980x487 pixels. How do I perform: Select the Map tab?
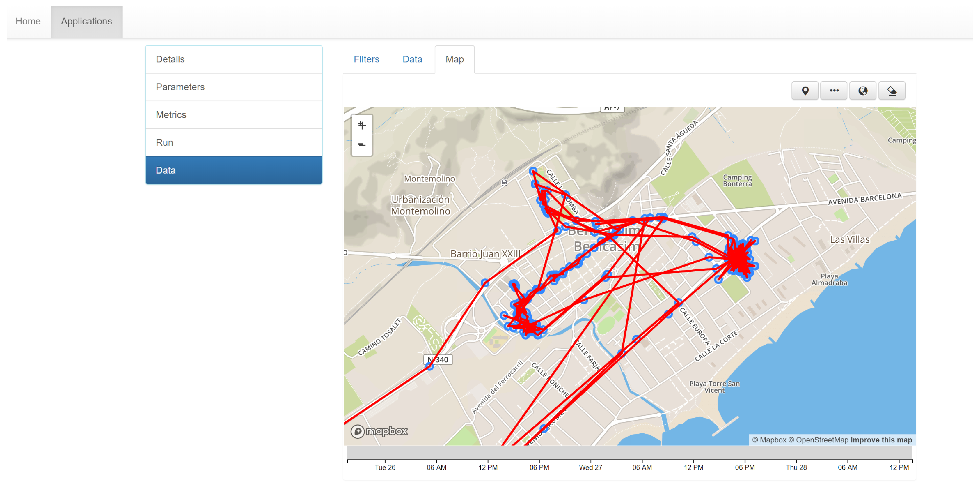click(455, 59)
